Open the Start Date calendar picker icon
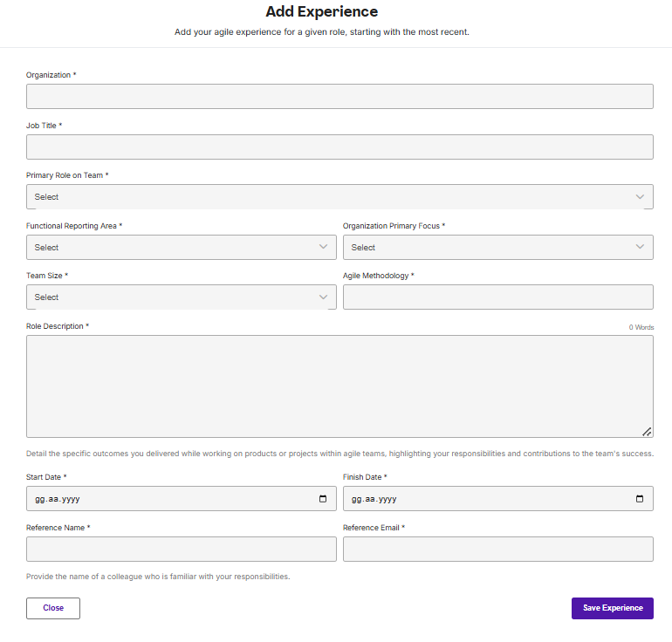 pos(323,499)
